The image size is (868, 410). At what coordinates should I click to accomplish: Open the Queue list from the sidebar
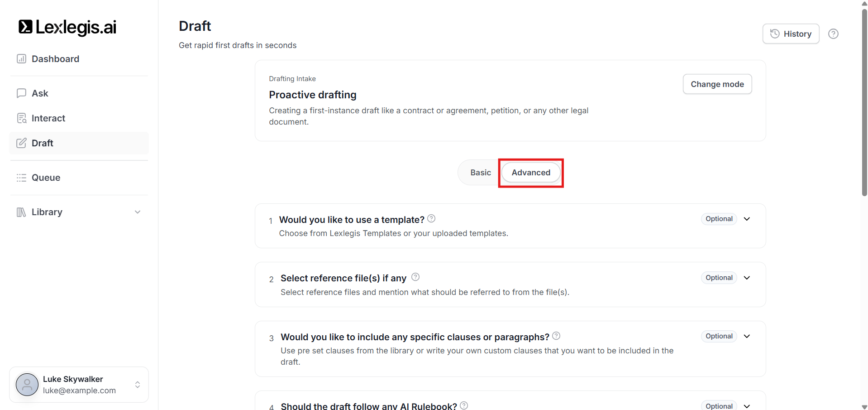coord(46,178)
